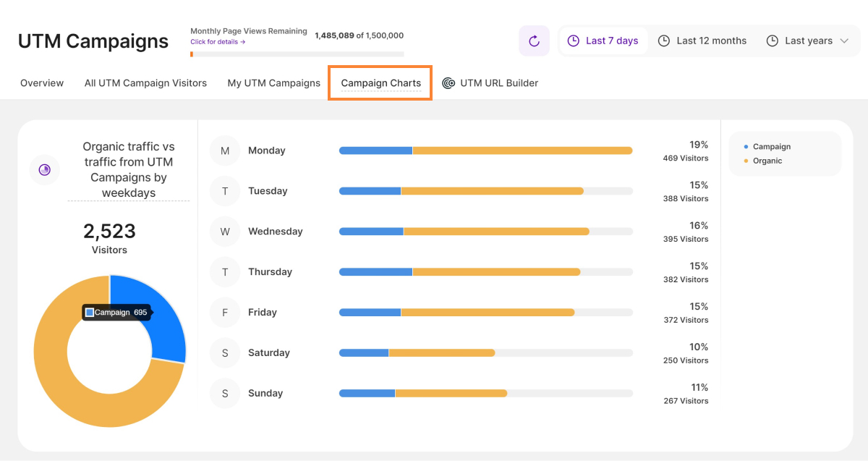Open the Campaign Charts tab
The image size is (868, 461).
coord(380,83)
